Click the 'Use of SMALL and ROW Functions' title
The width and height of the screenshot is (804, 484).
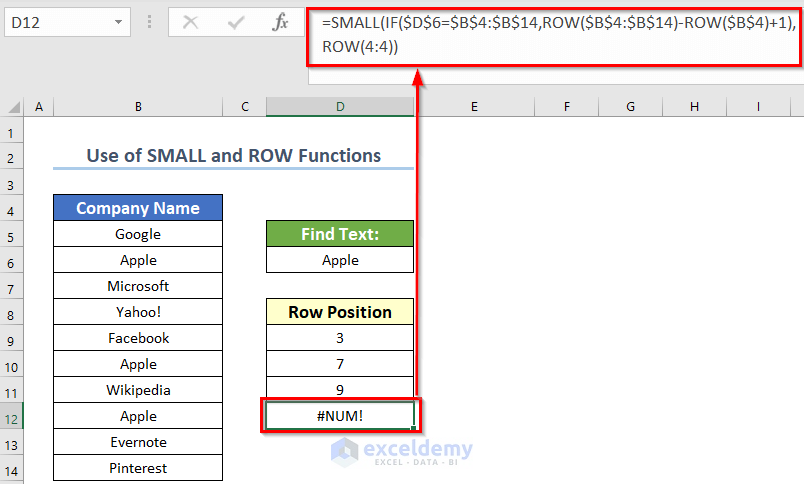(233, 156)
